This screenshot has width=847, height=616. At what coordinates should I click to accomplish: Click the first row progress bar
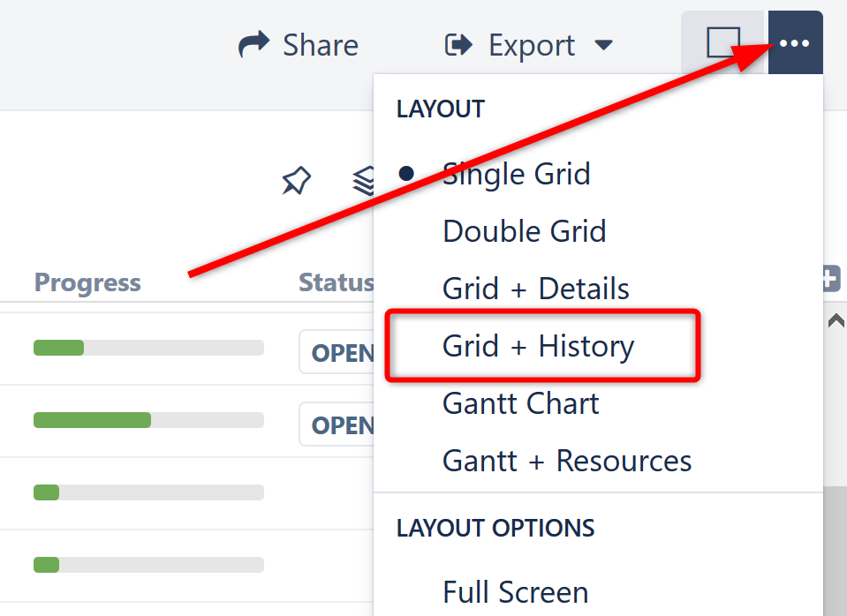tap(148, 348)
